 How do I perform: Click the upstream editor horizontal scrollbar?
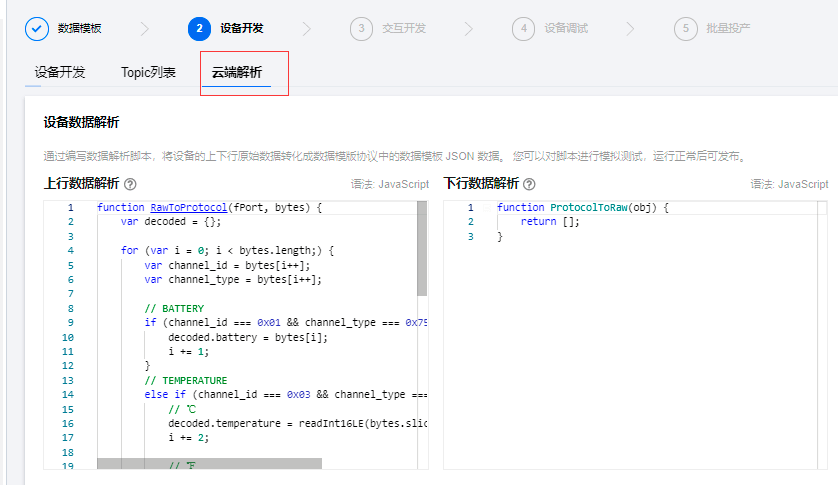[209, 464]
